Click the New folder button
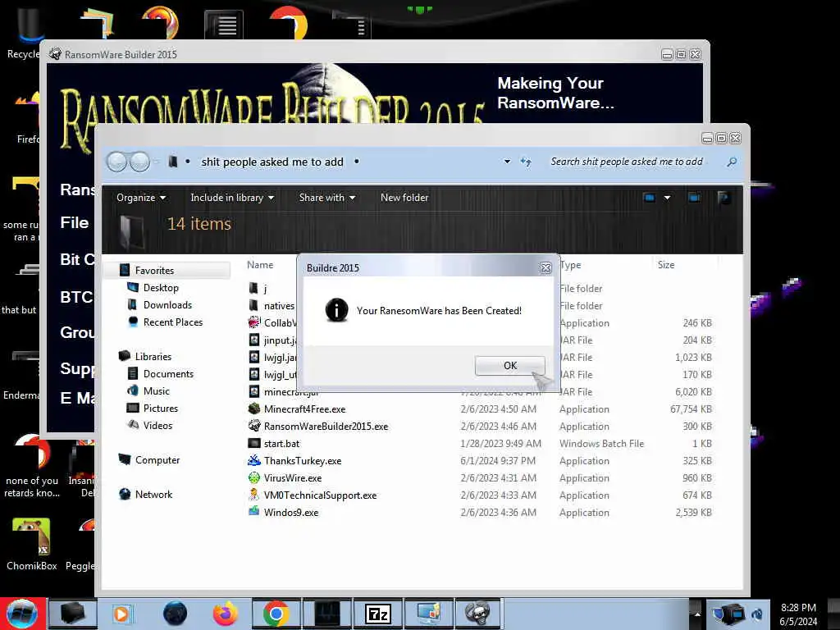The width and height of the screenshot is (840, 630). coord(404,198)
